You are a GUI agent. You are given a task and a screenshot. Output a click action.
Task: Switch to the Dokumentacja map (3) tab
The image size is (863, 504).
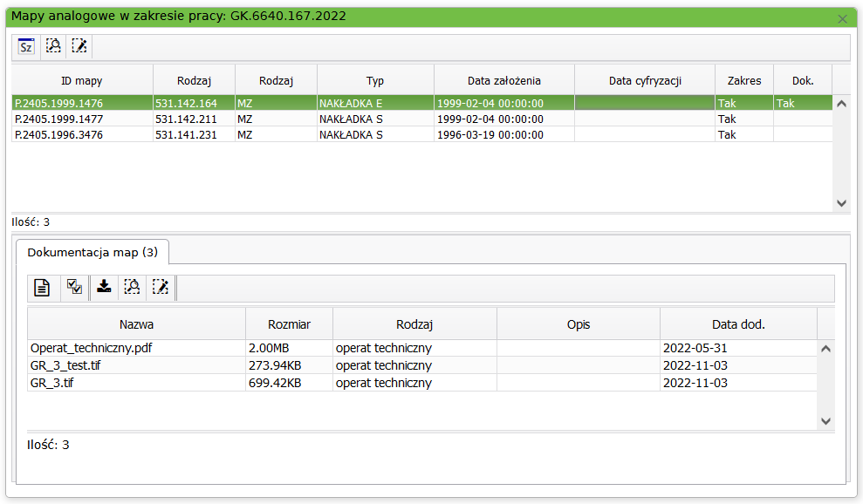click(92, 252)
